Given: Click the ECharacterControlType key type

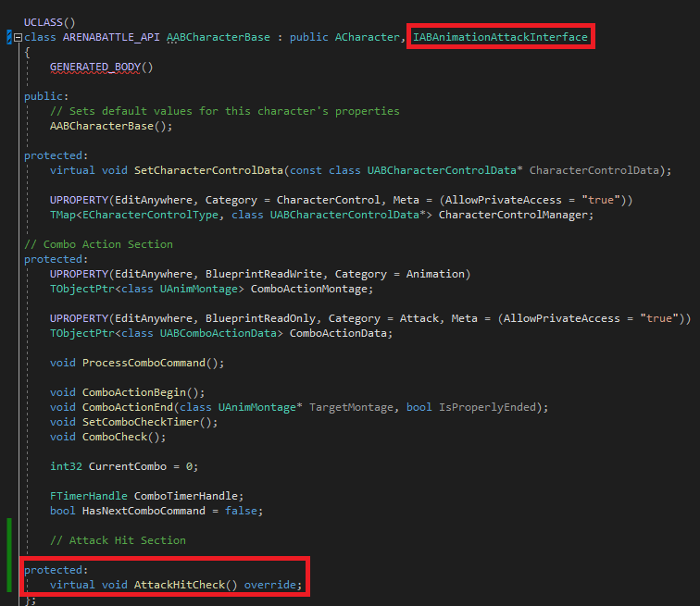Looking at the screenshot, I should click(150, 215).
